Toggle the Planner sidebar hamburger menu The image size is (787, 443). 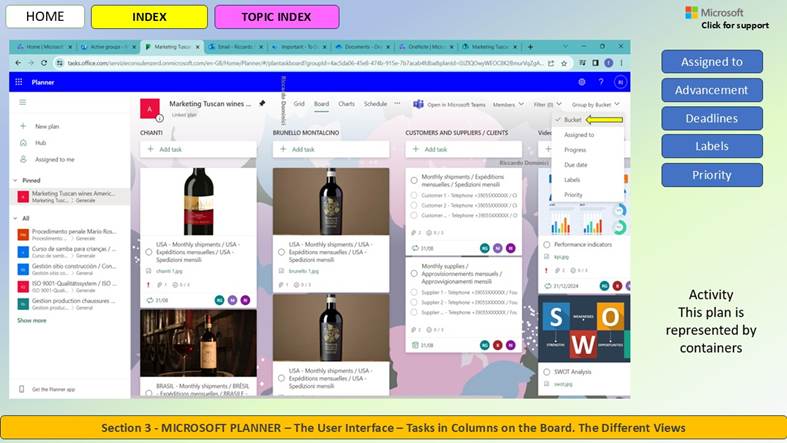pyautogui.click(x=23, y=102)
